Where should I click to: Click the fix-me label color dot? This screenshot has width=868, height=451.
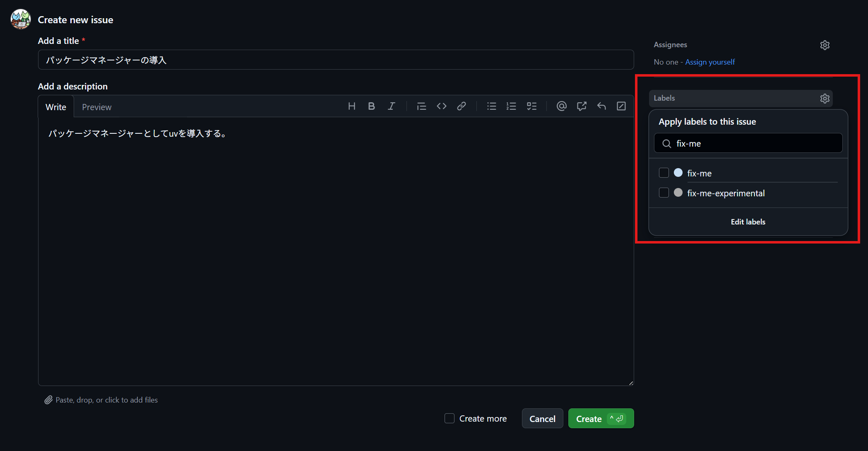click(678, 173)
